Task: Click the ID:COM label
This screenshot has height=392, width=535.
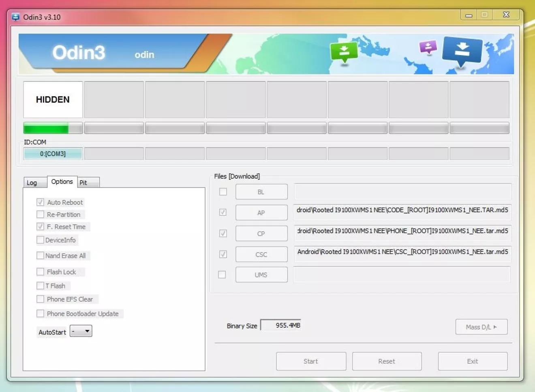Action: pyautogui.click(x=35, y=142)
